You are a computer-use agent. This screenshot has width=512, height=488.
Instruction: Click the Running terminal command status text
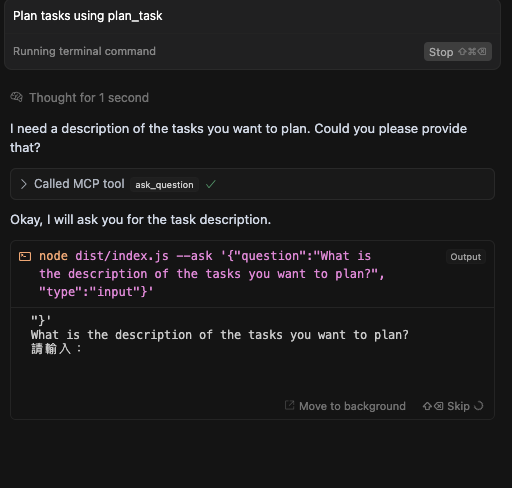click(84, 51)
